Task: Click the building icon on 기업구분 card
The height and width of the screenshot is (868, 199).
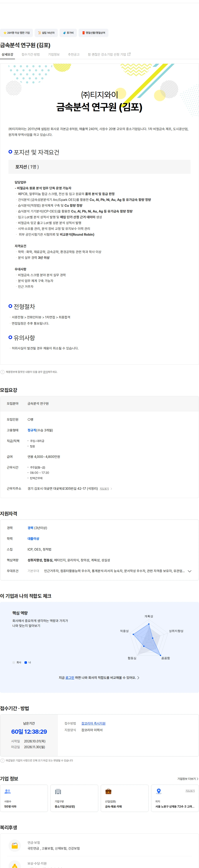Action: pos(58,791)
